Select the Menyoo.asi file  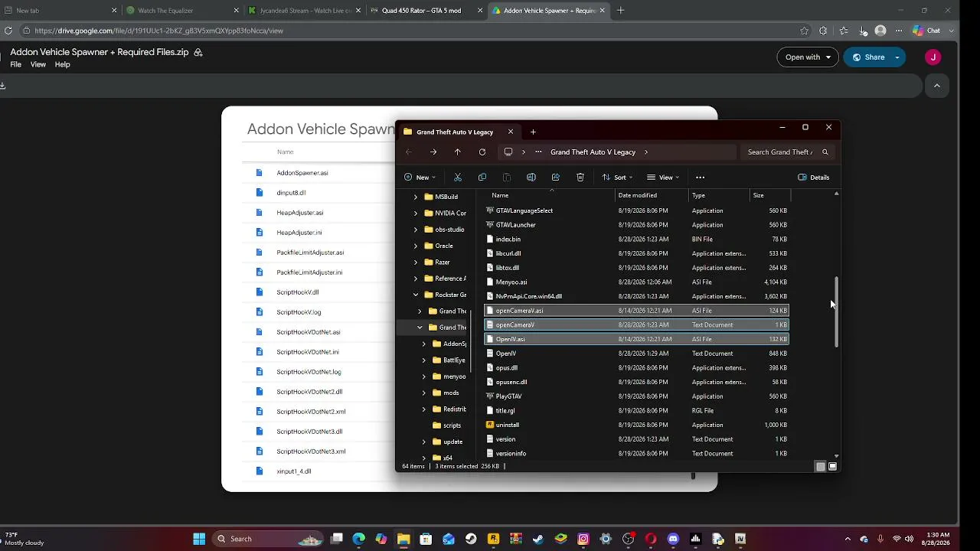tap(635, 282)
